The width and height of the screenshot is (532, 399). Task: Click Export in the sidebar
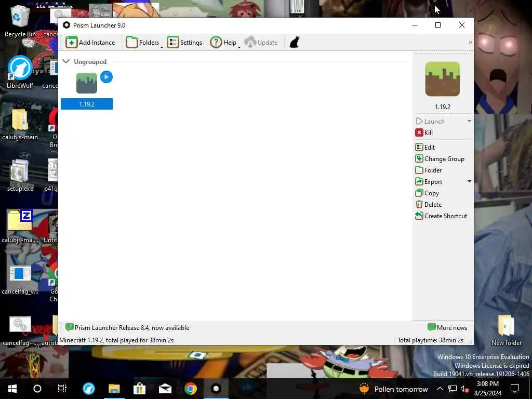point(429,182)
